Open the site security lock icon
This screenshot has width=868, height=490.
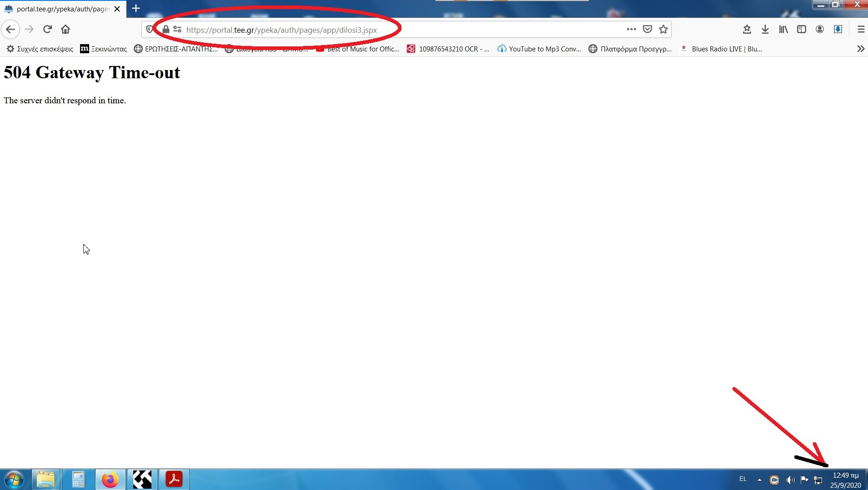(166, 30)
